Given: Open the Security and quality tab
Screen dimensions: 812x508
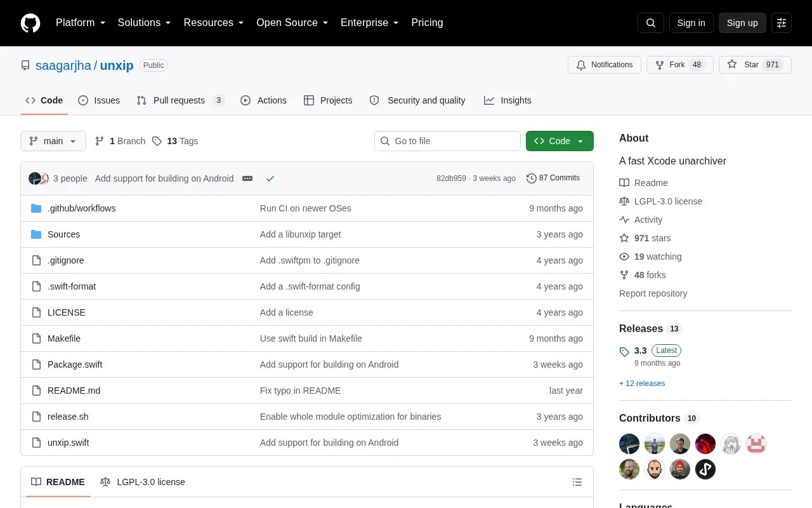Looking at the screenshot, I should 417,100.
